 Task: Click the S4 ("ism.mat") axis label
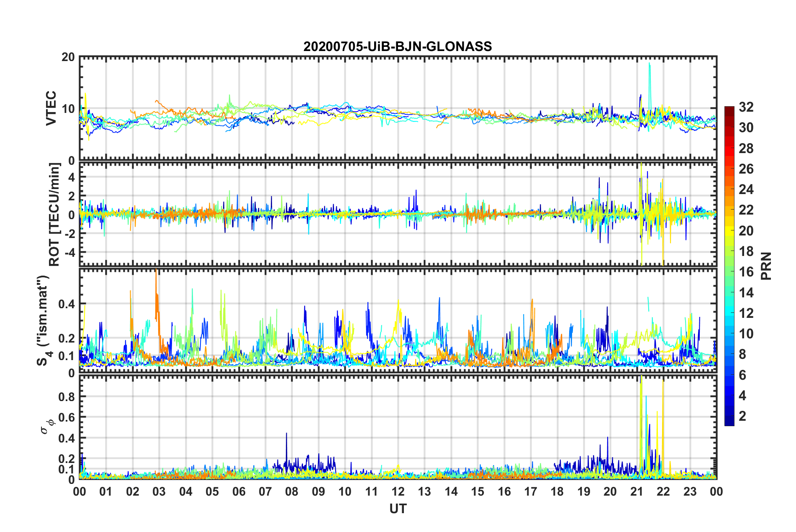pyautogui.click(x=44, y=321)
